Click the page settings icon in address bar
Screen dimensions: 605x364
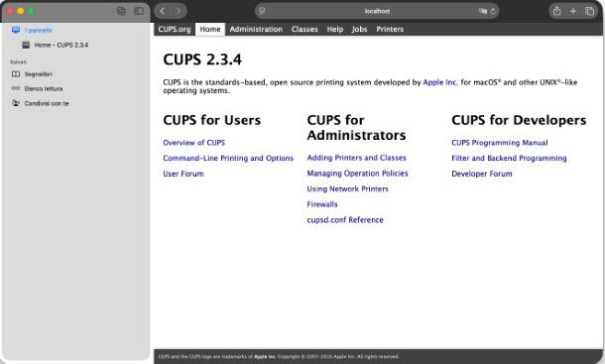pyautogui.click(x=262, y=11)
